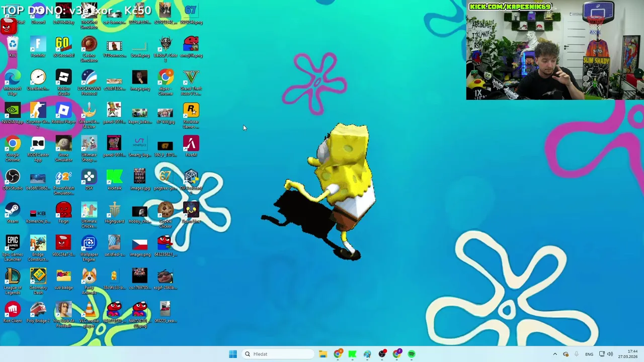The height and width of the screenshot is (362, 644).
Task: Open the network status tray icon
Action: [x=602, y=354]
